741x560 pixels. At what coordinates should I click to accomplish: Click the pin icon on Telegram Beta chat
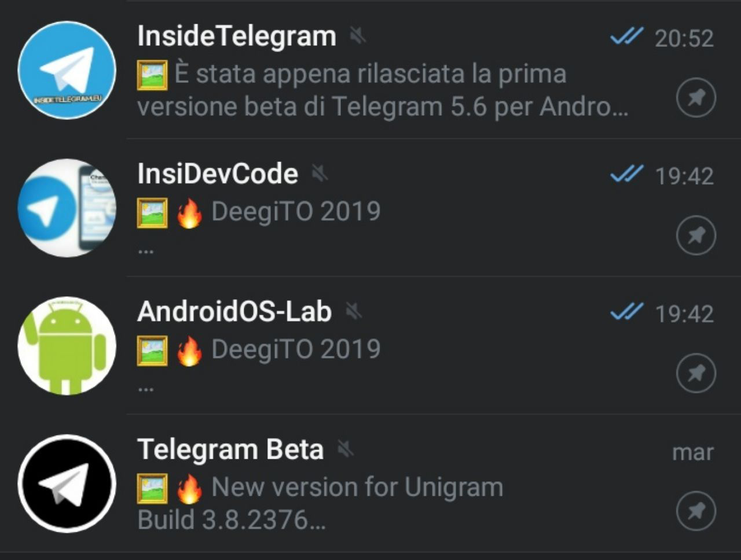point(696,511)
